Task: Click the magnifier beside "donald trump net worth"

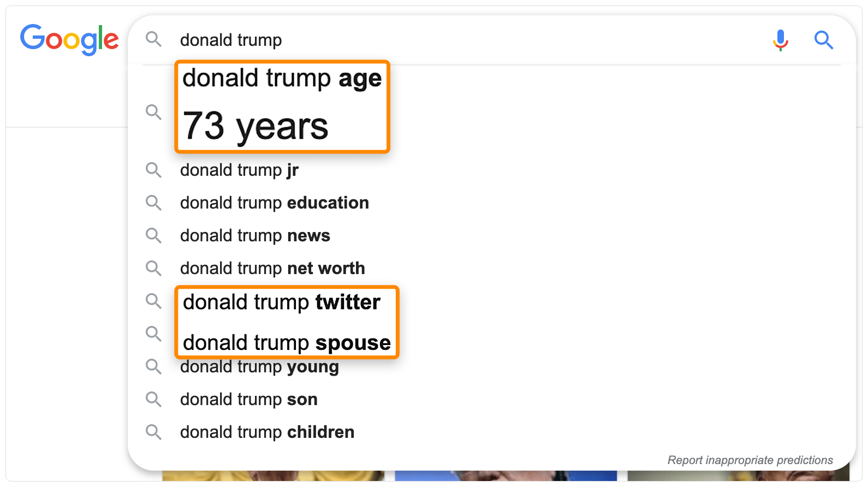Action: click(x=153, y=268)
